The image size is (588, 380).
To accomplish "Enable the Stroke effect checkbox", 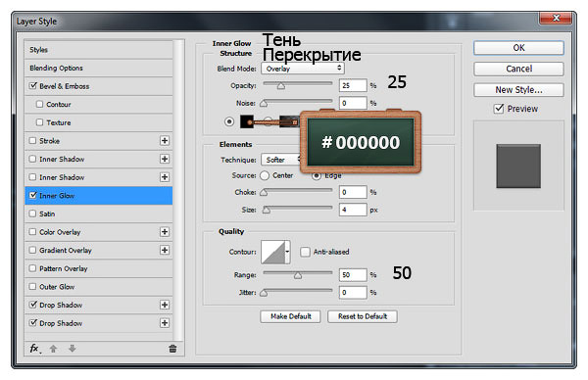I will coord(33,140).
